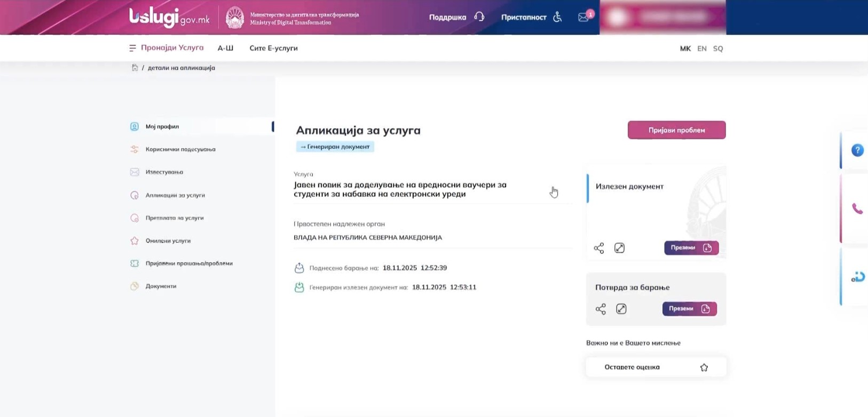
Task: Click Оставете оценка rating button
Action: (x=656, y=367)
